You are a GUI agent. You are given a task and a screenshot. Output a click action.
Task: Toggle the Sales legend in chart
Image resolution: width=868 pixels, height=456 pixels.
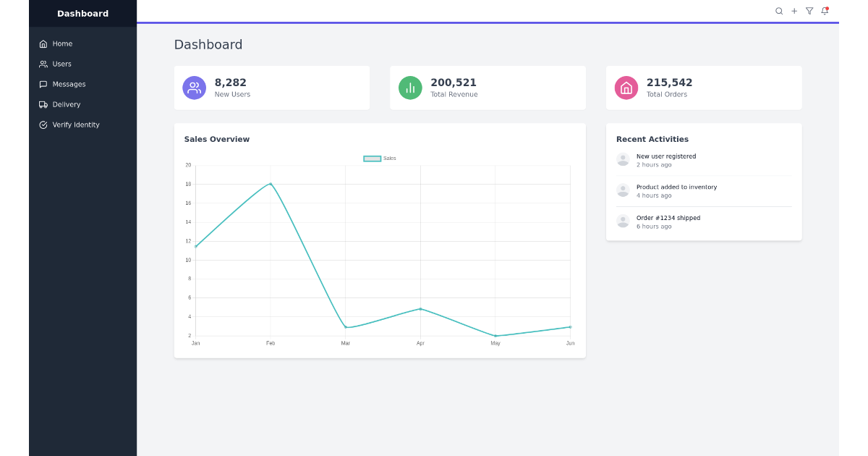pyautogui.click(x=380, y=159)
